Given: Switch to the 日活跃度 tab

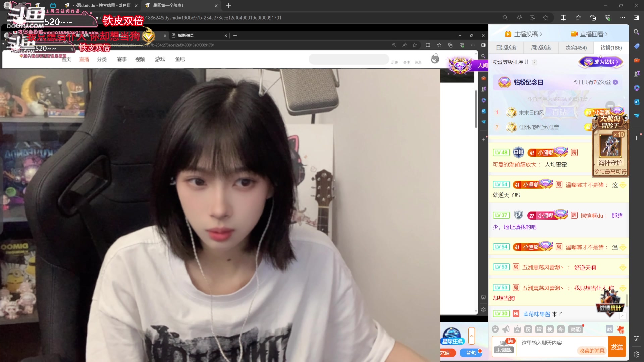Looking at the screenshot, I should tap(506, 48).
